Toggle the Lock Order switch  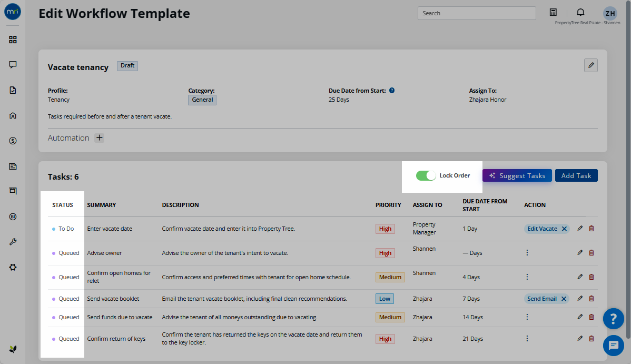(x=426, y=175)
